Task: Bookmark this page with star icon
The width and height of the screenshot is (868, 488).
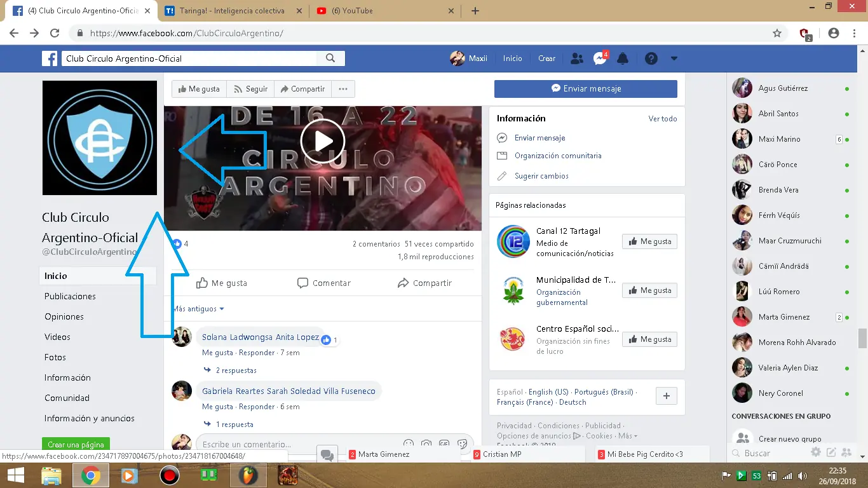Action: (x=776, y=33)
